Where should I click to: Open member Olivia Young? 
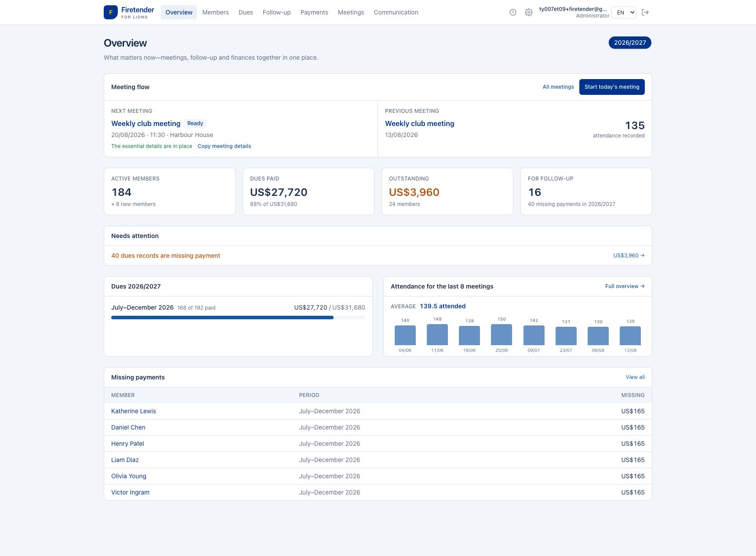click(x=129, y=476)
